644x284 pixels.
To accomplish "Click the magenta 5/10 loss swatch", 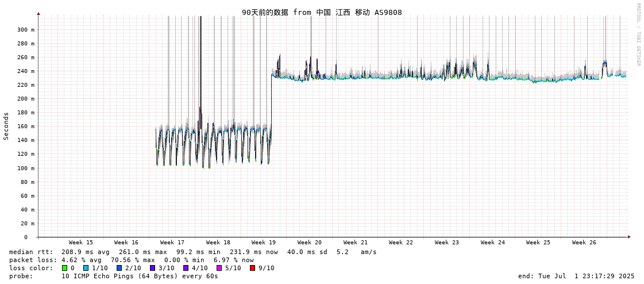I will click(x=219, y=268).
